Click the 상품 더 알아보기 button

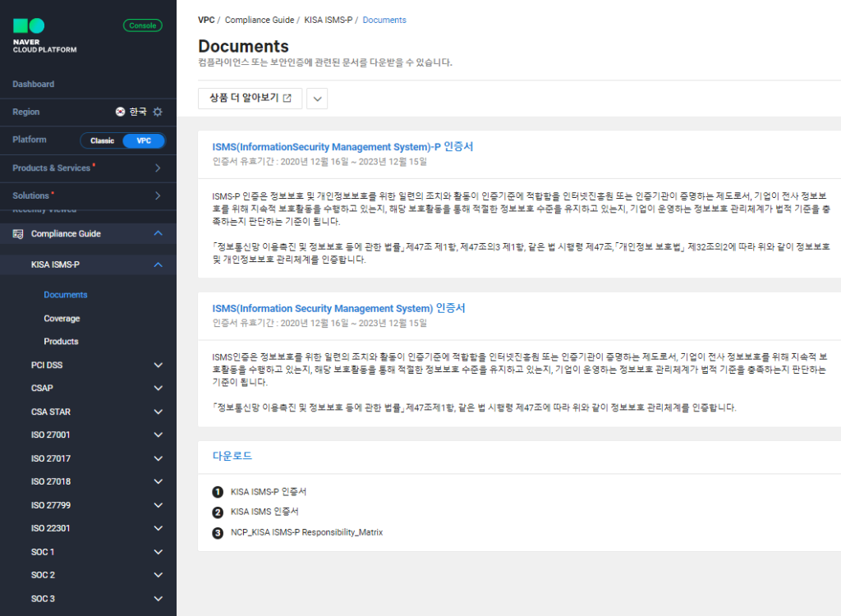(250, 99)
